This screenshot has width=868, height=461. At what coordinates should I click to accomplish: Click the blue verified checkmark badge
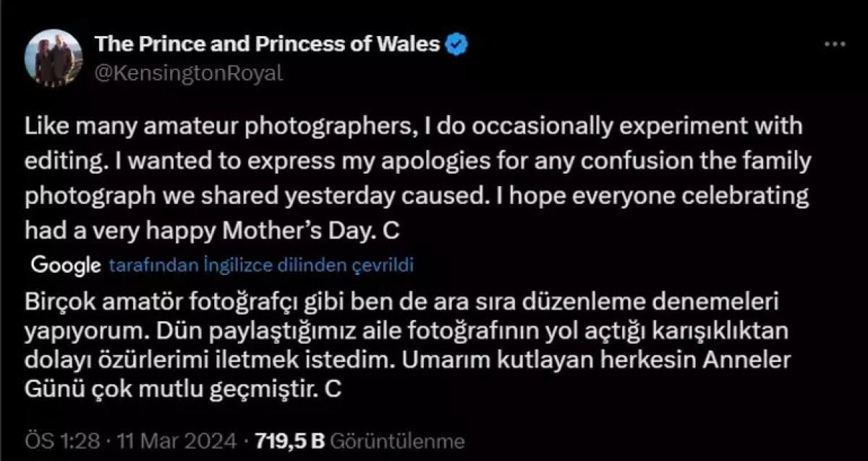[456, 45]
